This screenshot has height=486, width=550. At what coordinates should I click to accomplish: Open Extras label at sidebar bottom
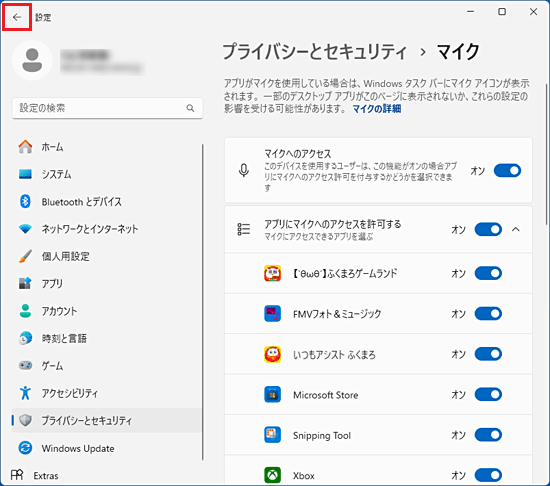pyautogui.click(x=46, y=476)
